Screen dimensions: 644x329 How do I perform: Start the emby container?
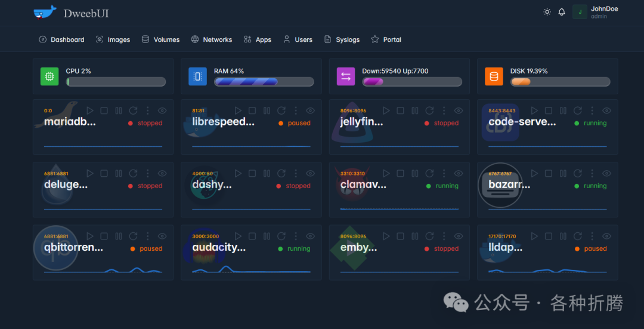click(x=386, y=236)
